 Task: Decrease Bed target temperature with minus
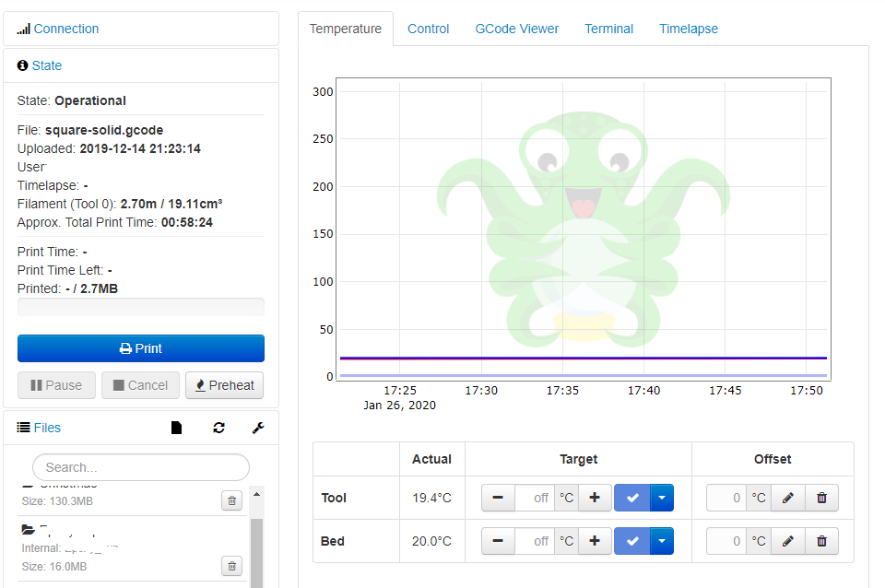pos(498,541)
